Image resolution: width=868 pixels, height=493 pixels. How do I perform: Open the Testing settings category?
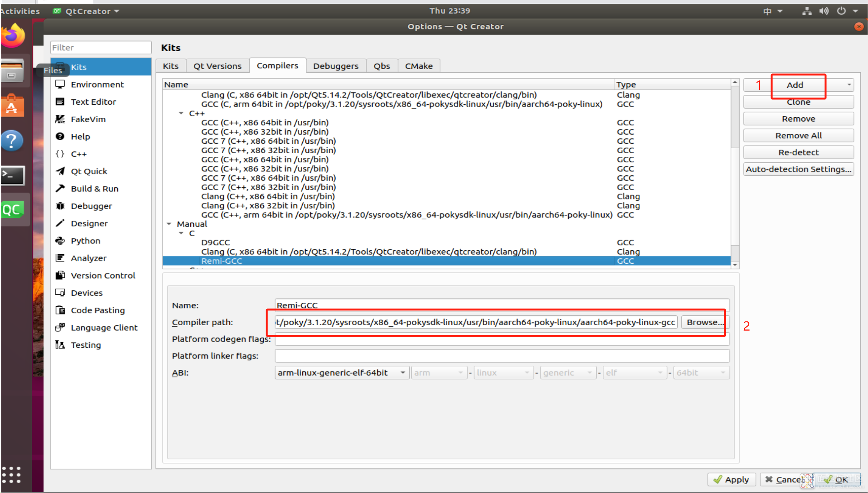pos(101,345)
